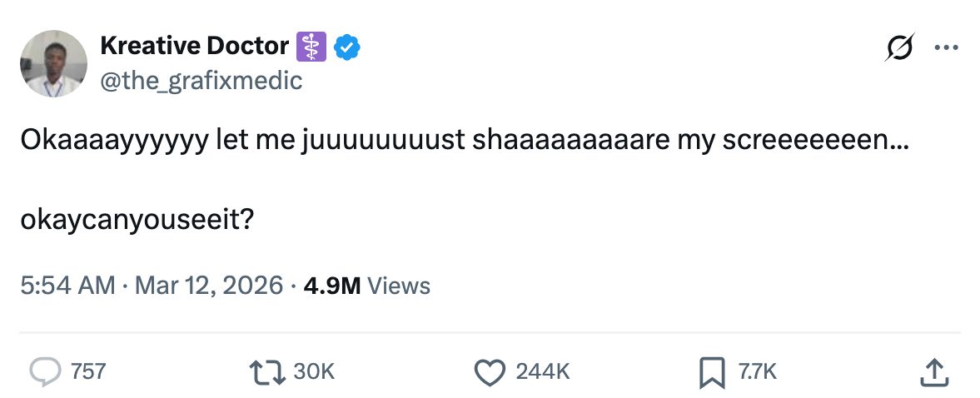Click the 244K likes count

542,371
